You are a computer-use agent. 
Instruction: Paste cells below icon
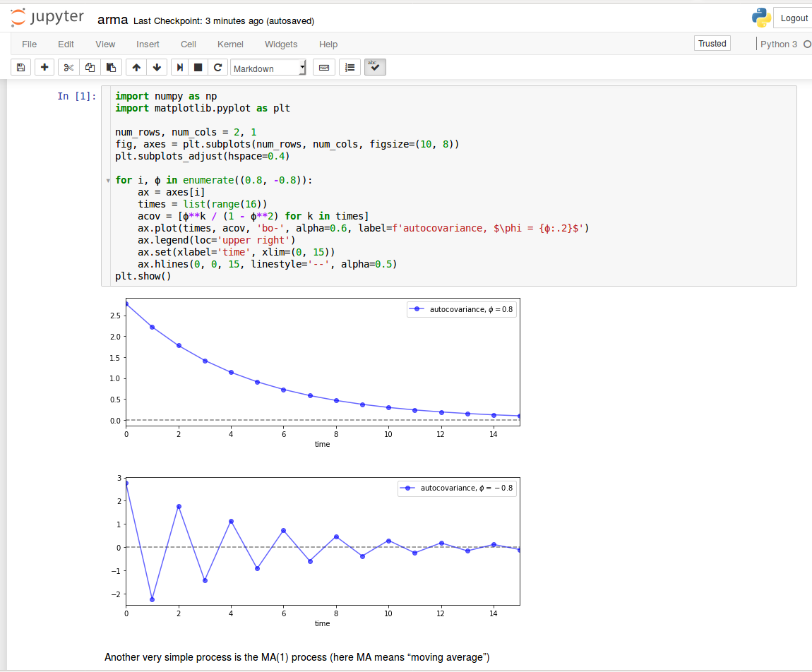tap(111, 67)
